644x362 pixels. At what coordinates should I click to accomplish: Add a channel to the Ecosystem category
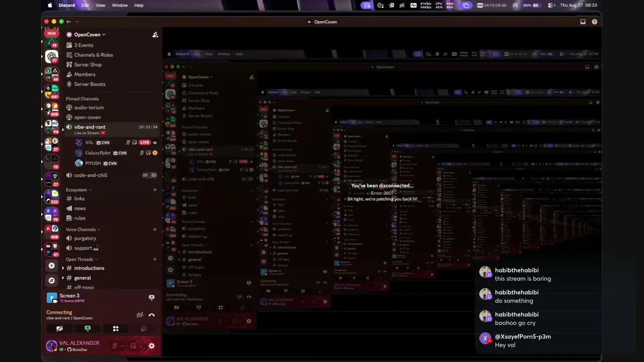click(155, 190)
